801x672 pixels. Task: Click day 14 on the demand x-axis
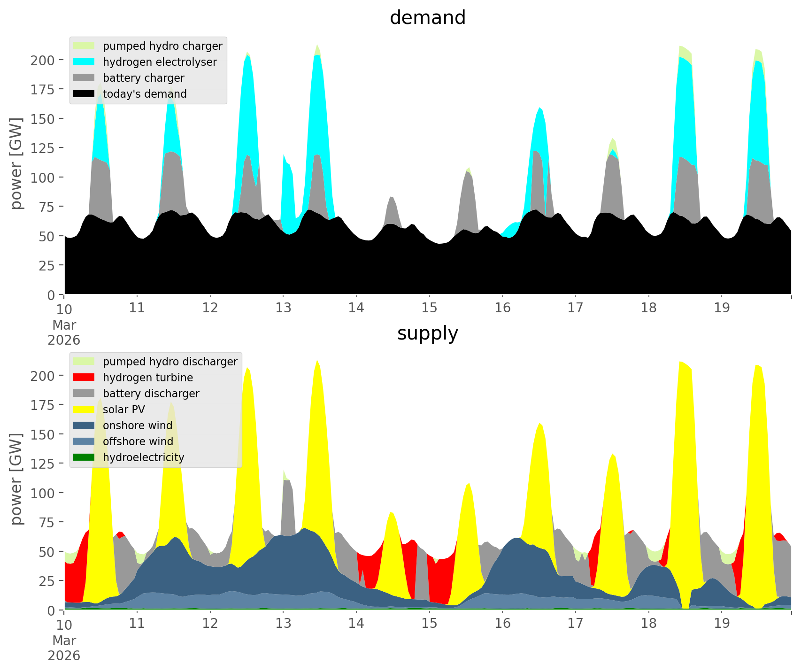click(x=356, y=308)
